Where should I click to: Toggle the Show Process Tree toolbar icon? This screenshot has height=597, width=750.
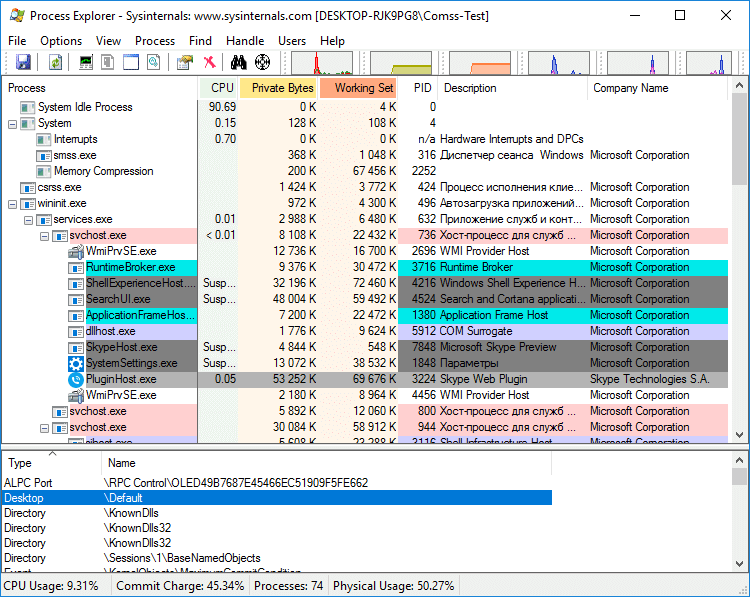108,62
